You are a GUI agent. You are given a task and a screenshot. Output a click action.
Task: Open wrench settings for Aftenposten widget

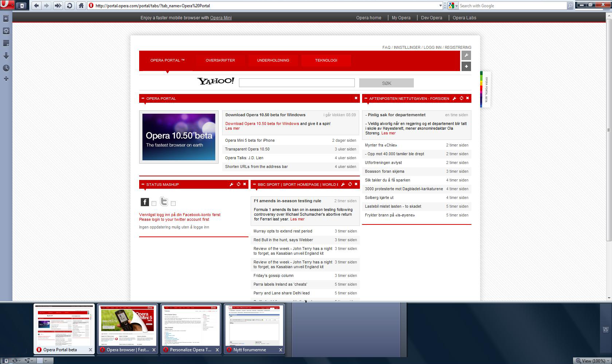tap(454, 98)
